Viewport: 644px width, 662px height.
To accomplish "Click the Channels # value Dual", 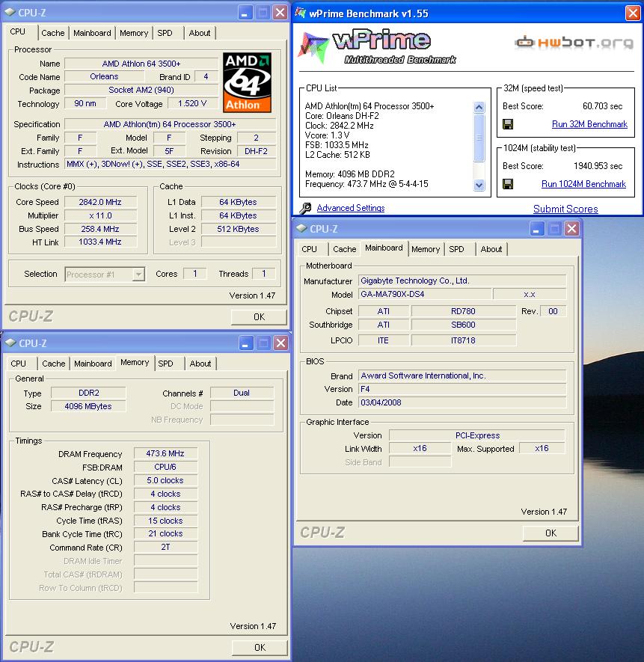I will tap(242, 393).
